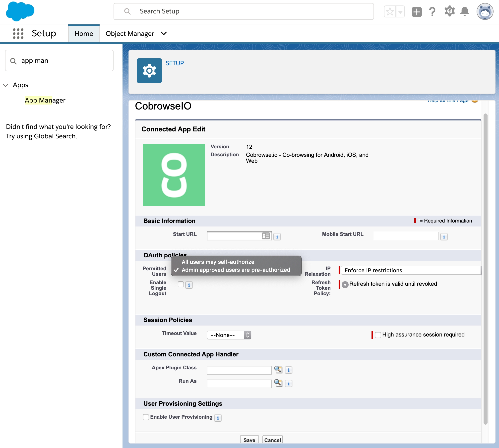The image size is (499, 448).
Task: Open lookup for Run As
Action: [x=278, y=383]
